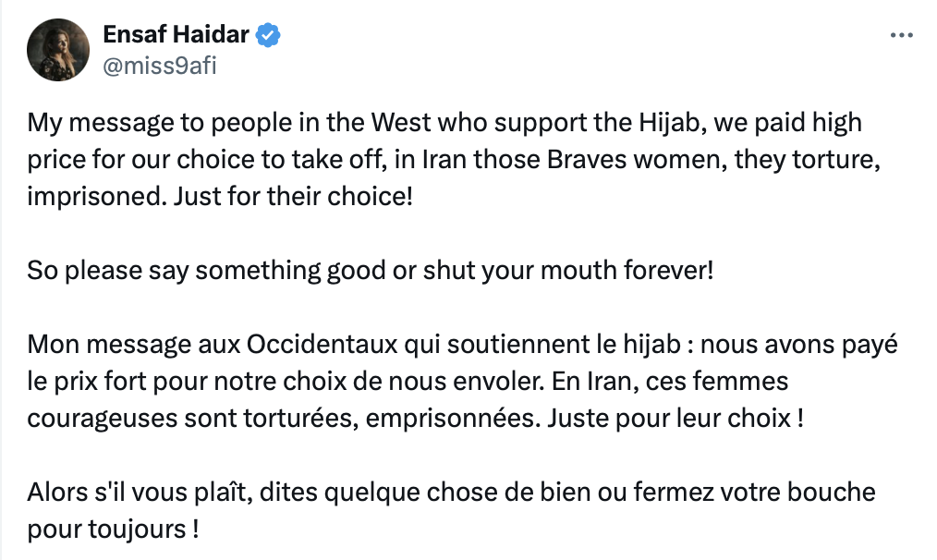Open Ensaf Haidar's profile picture
937x560 pixels.
coord(58,50)
